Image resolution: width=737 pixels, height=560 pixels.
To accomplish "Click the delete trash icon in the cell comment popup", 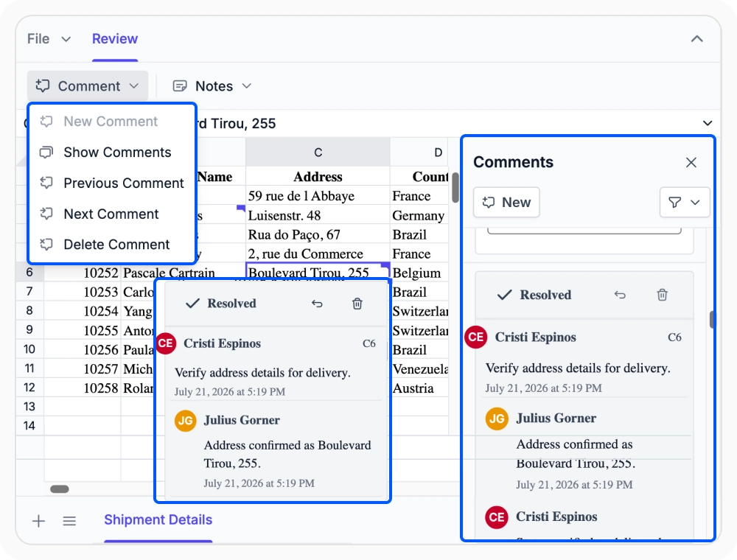I will point(357,304).
